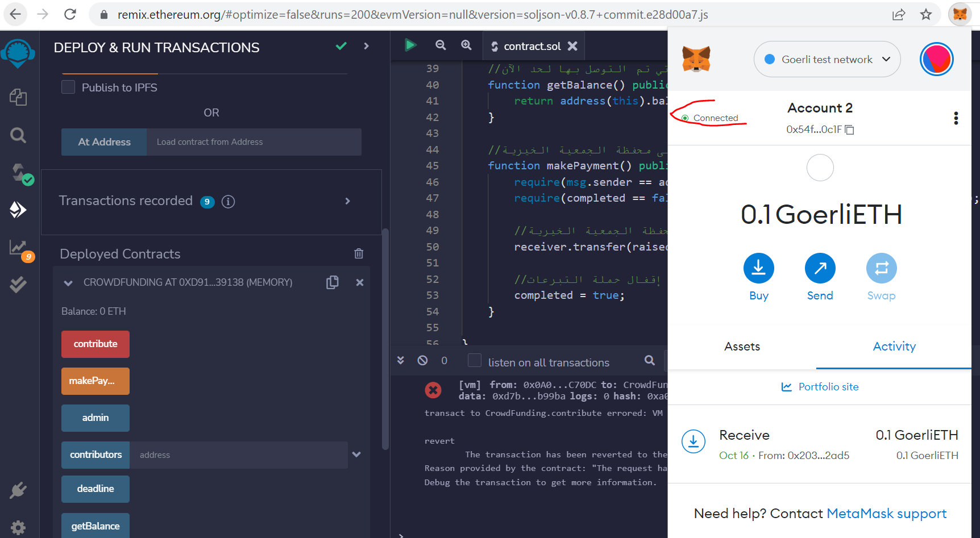
Task: Call the getBalance function button
Action: tap(95, 526)
